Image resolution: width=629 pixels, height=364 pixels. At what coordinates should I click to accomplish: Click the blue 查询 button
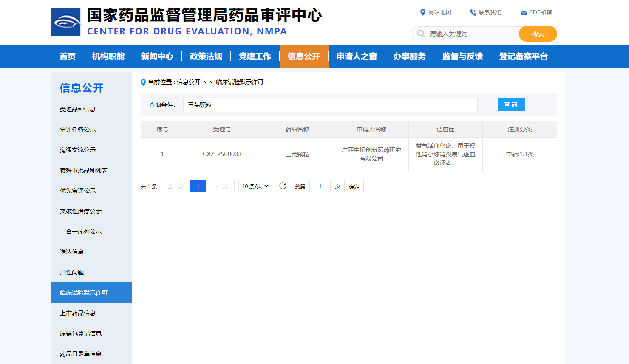pos(511,104)
